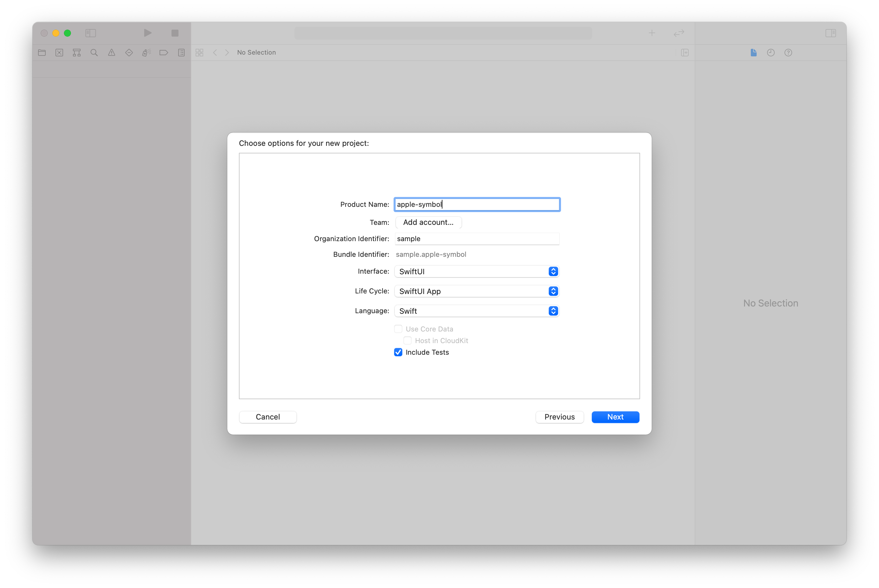Open the Breakpoint navigator icon
This screenshot has height=588, width=879.
(164, 53)
